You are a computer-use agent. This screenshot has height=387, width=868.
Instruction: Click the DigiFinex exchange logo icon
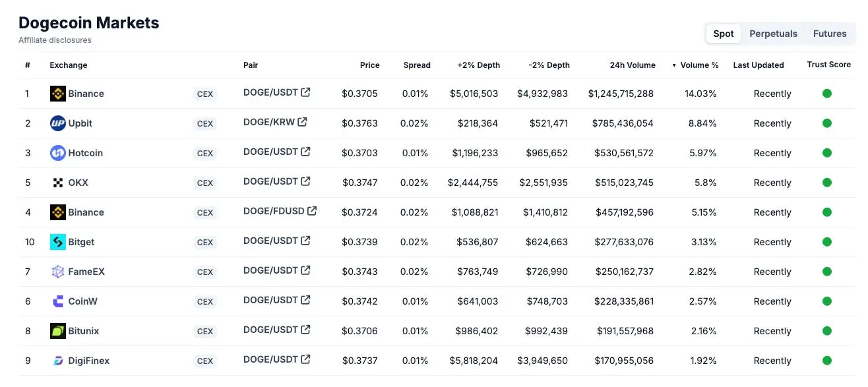[x=58, y=361]
